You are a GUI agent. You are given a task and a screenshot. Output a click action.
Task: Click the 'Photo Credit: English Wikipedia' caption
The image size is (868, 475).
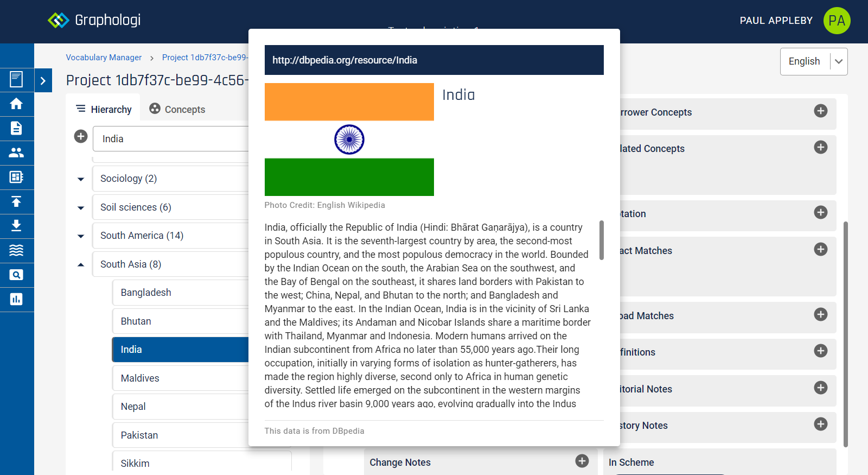tap(324, 205)
